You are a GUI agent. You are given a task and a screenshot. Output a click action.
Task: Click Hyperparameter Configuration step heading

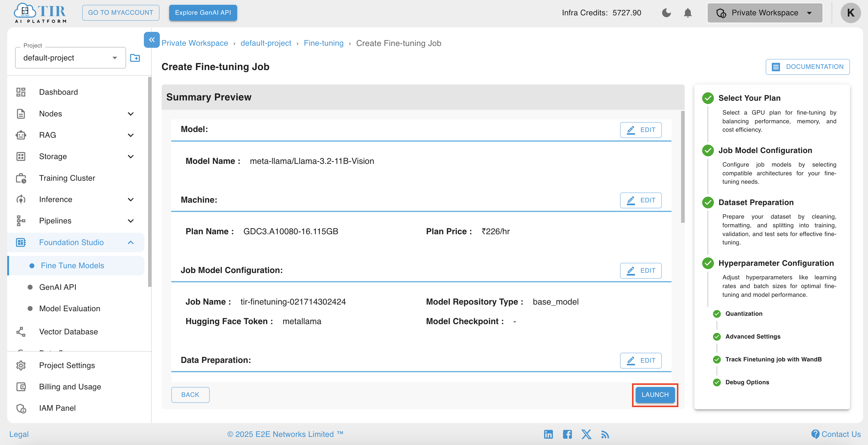(x=776, y=263)
